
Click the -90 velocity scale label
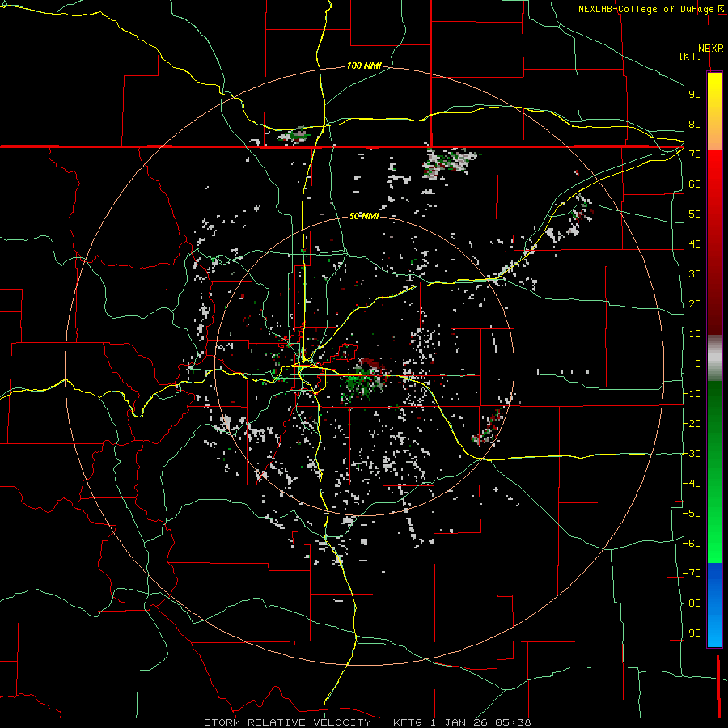(x=692, y=633)
